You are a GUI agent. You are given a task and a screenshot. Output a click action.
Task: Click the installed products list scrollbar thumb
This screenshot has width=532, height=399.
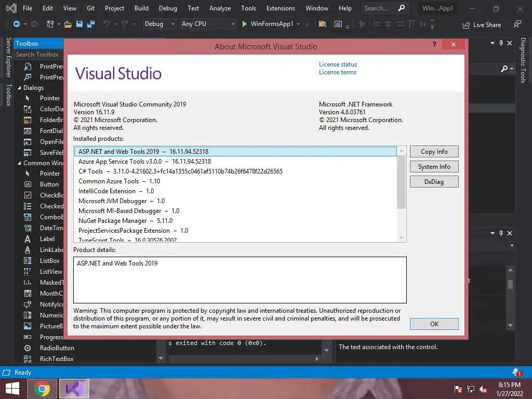click(402, 182)
